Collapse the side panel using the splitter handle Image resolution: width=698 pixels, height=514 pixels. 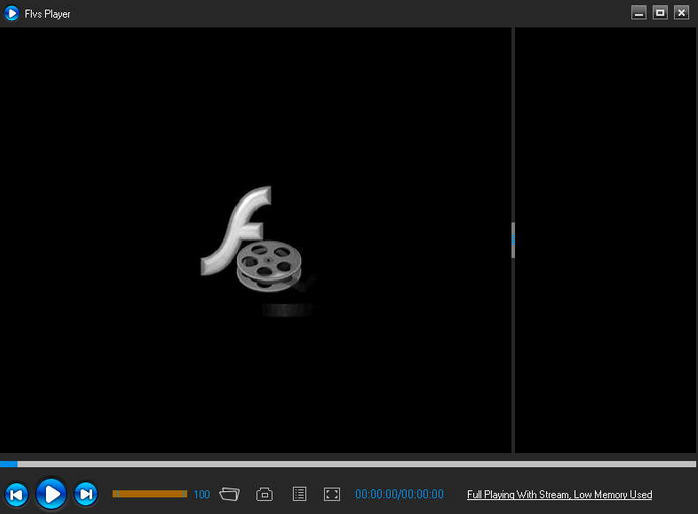click(513, 240)
